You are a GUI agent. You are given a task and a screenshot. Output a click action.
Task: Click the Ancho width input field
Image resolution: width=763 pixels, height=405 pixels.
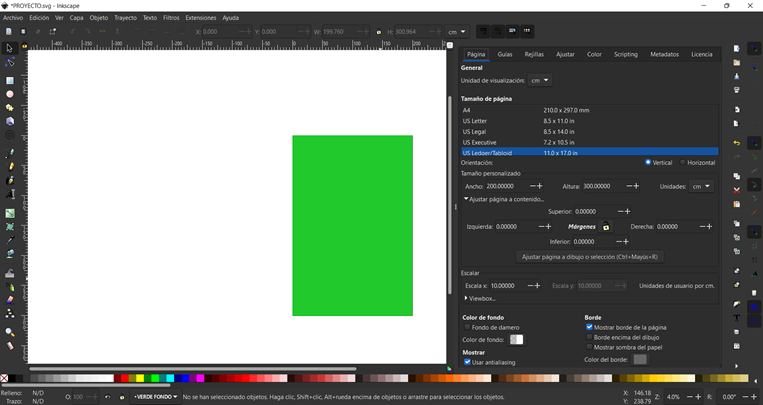click(507, 186)
